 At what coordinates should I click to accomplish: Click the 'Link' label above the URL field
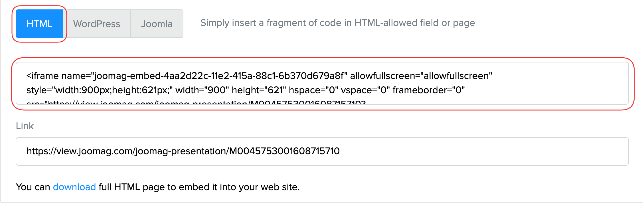click(25, 126)
